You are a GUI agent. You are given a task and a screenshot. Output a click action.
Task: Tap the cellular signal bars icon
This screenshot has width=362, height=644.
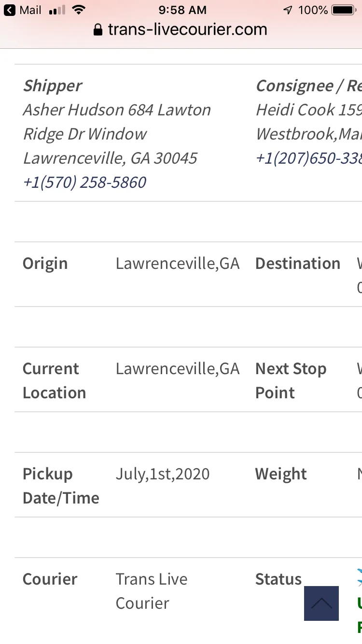(57, 10)
